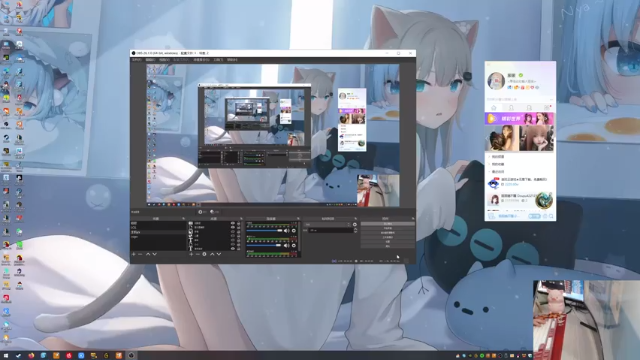Viewport: 640px width, 360px height.
Task: Toggle visibility eye of third source
Action: click(x=233, y=232)
